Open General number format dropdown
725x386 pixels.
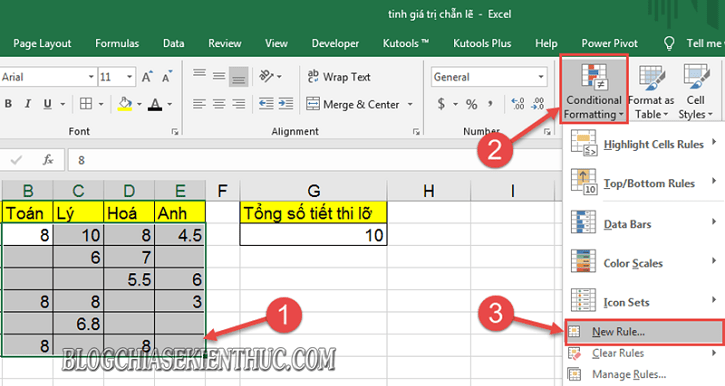point(541,77)
